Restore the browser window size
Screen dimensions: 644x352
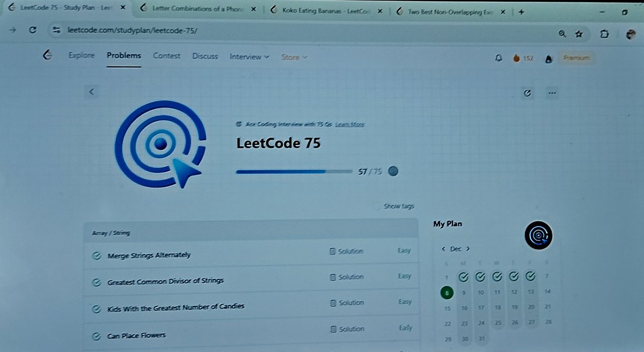pos(625,13)
